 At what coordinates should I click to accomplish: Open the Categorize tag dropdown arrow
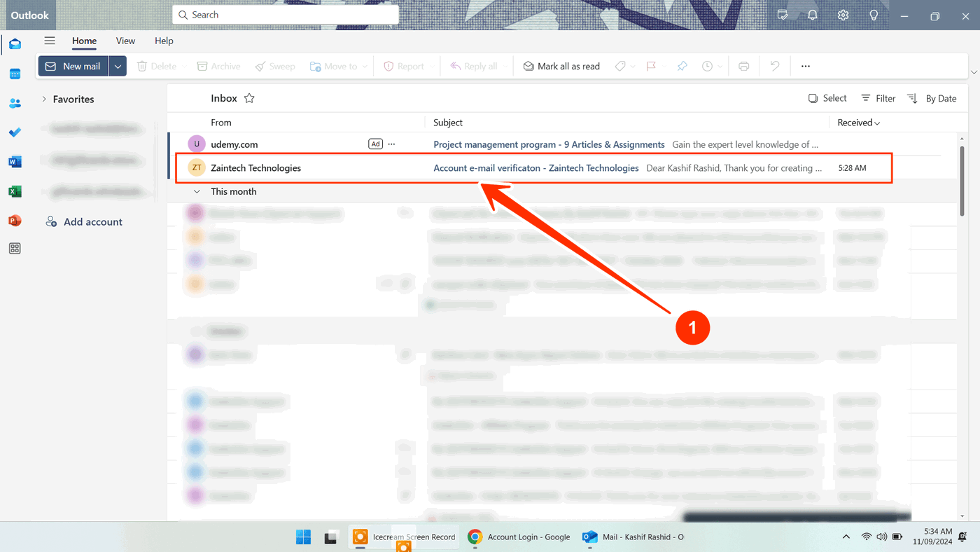point(633,67)
